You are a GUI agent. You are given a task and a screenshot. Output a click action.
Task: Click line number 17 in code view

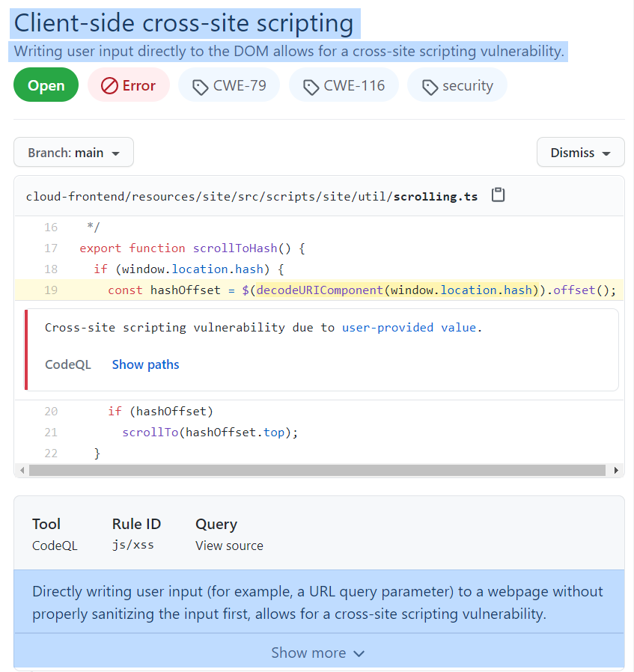pos(50,248)
